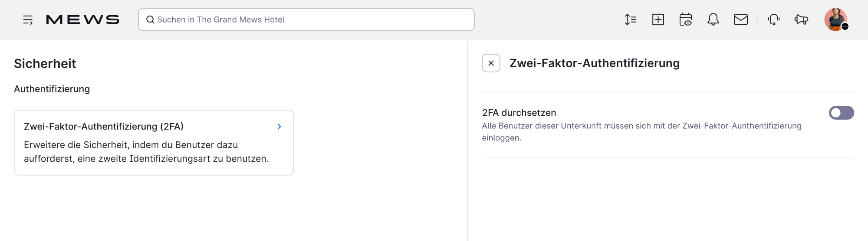Click the Authentifizierung section label
This screenshot has width=868, height=241.
coord(52,89)
